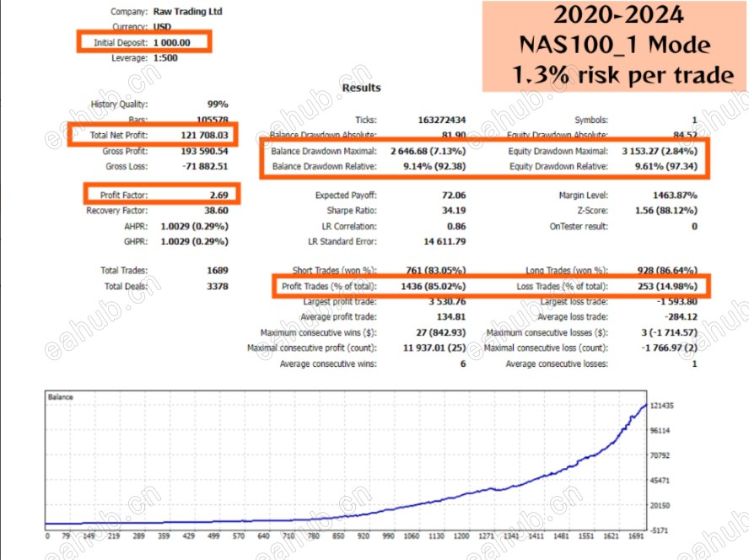Click Maximal consecutive loss value -1 766.97 (2)
749x560 pixels.
pyautogui.click(x=669, y=347)
